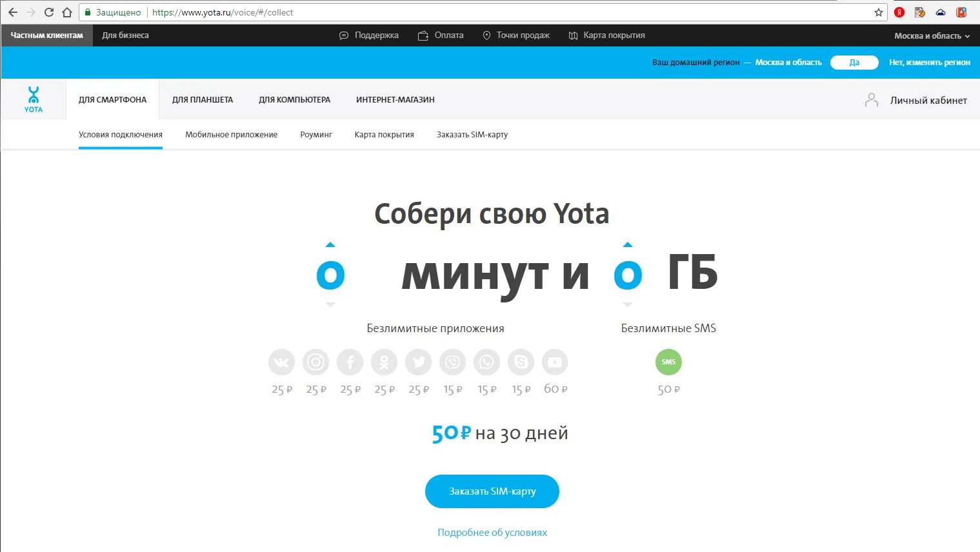Viewport: 980px width, 552px height.
Task: Open the Заказать SIM-карту subtab
Action: [x=472, y=135]
